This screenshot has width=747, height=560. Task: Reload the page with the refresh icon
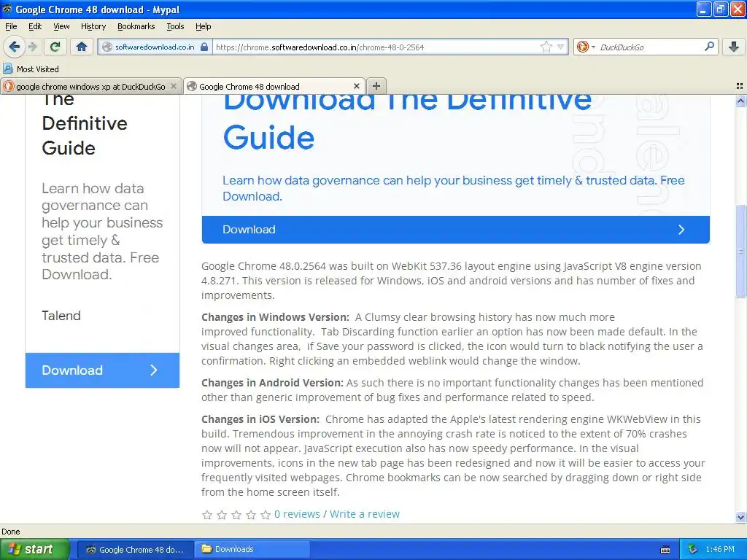tap(55, 47)
